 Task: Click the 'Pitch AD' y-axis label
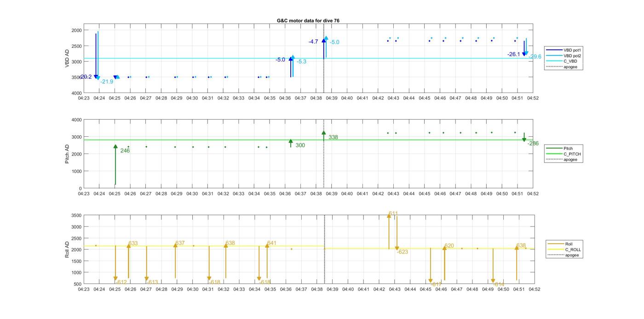[x=67, y=154]
